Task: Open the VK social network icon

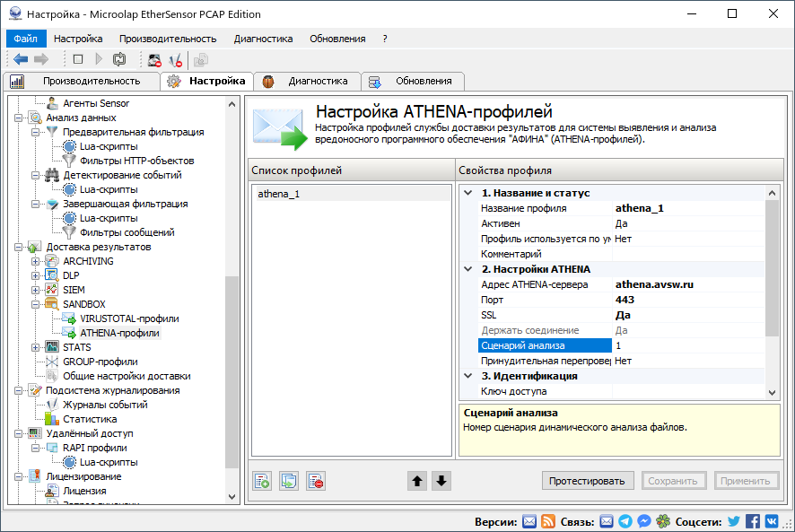Action: 772,520
